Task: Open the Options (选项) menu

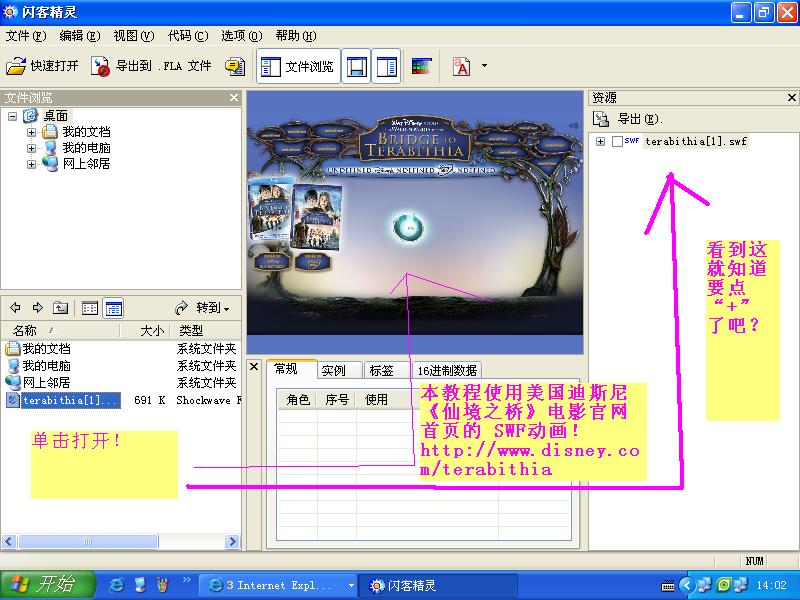Action: tap(242, 36)
